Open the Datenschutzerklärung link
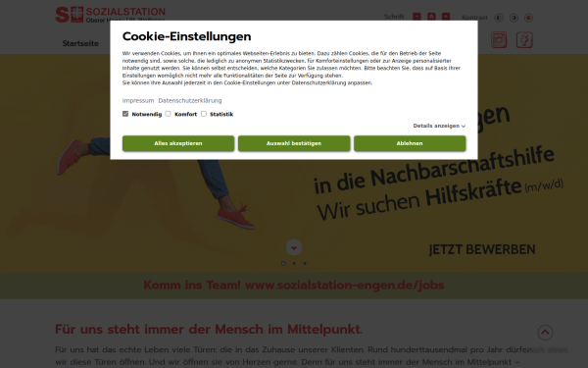Viewport: 588px width, 368px height. (x=190, y=101)
